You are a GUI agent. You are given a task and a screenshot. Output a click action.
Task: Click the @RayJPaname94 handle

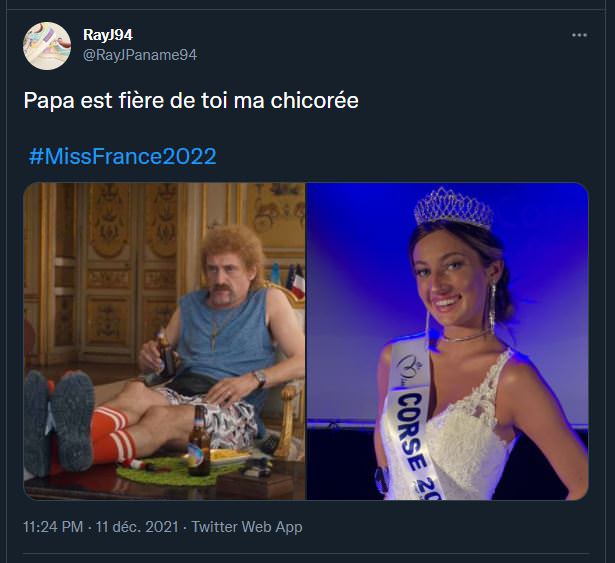pyautogui.click(x=140, y=54)
